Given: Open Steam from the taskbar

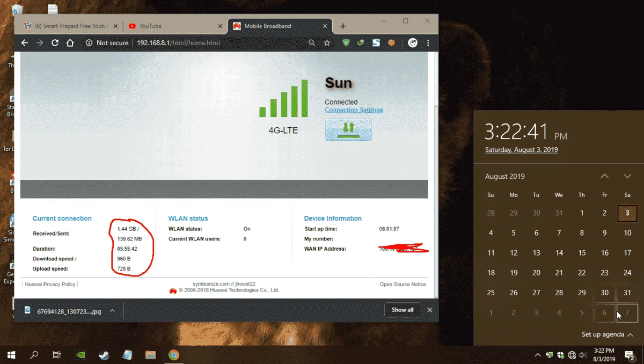Looking at the screenshot, I should click(104, 355).
